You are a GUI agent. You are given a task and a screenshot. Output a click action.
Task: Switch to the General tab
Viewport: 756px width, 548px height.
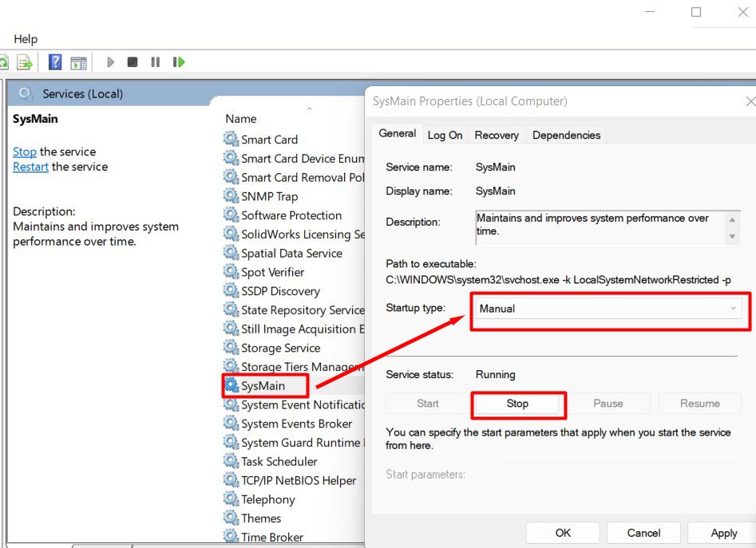coord(398,133)
